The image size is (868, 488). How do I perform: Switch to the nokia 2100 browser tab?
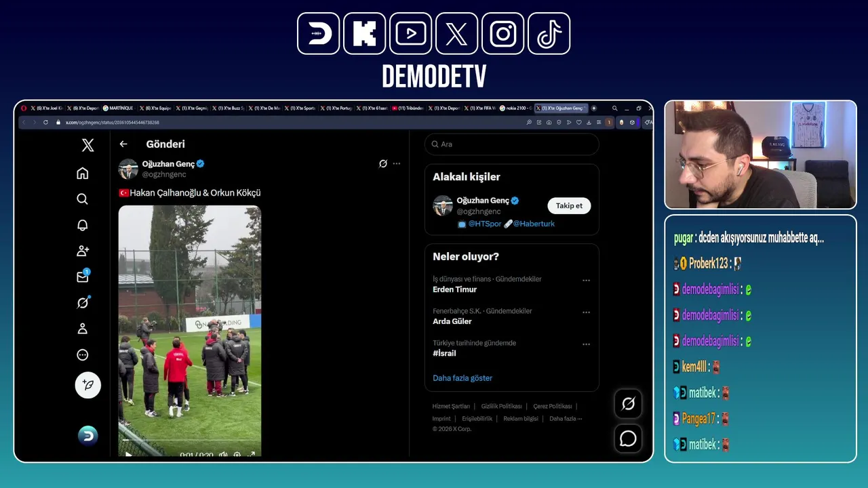pos(515,108)
